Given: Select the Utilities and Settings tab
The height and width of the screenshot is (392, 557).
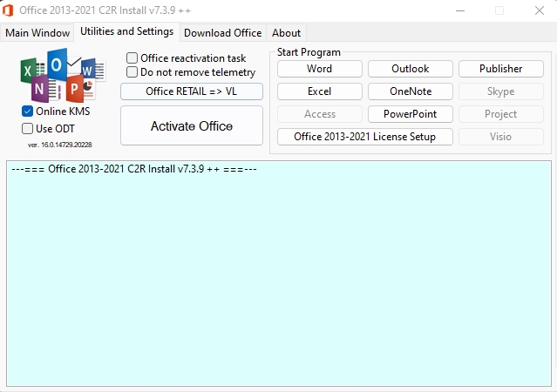Looking at the screenshot, I should coord(126,32).
